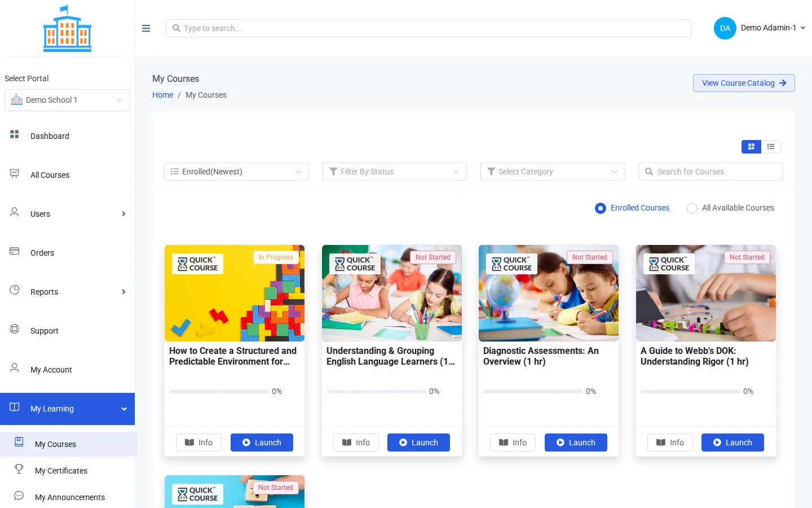The image size is (812, 508).
Task: Click the Orders card icon
Action: 15,251
